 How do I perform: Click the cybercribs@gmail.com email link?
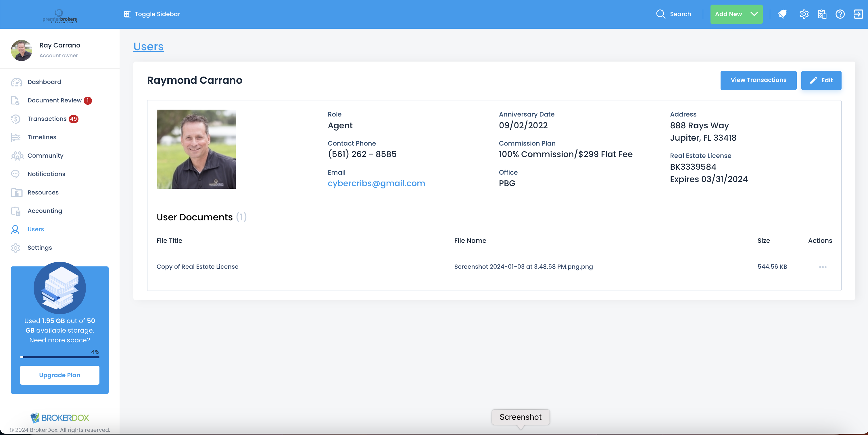(377, 184)
